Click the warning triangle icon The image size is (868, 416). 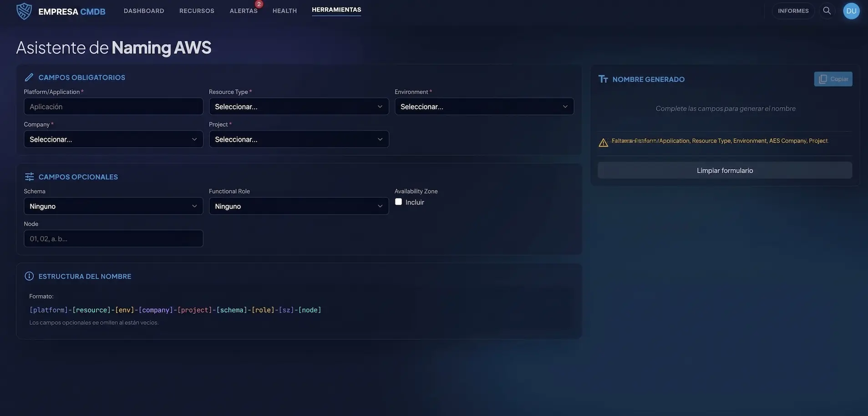[603, 143]
